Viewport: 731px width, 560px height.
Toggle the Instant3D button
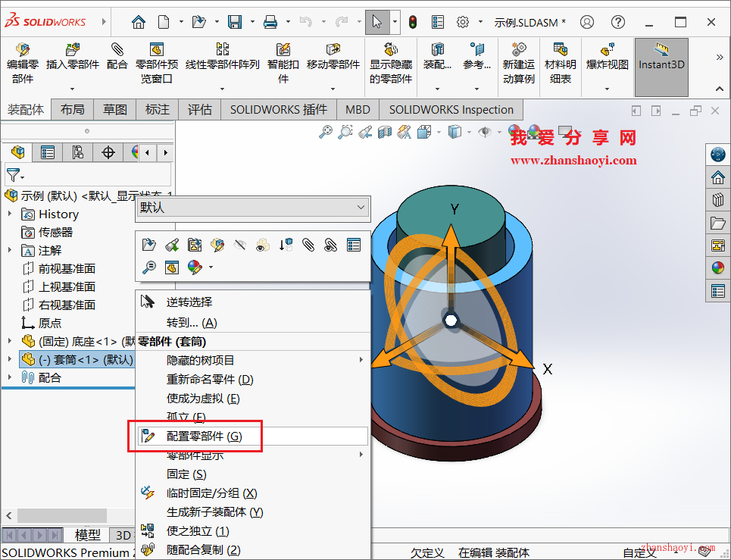tap(661, 67)
